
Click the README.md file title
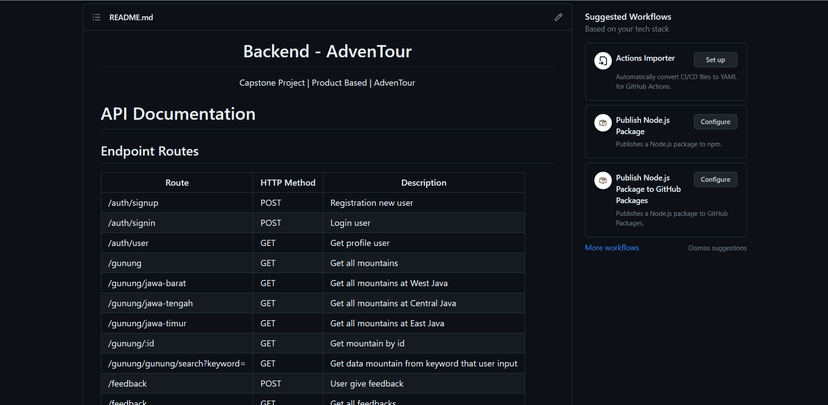(x=131, y=17)
